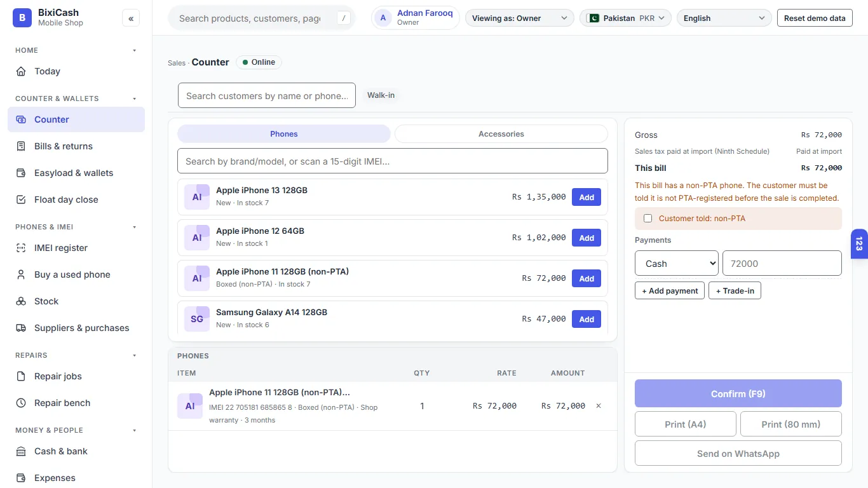Click the Float day close icon

(x=21, y=200)
